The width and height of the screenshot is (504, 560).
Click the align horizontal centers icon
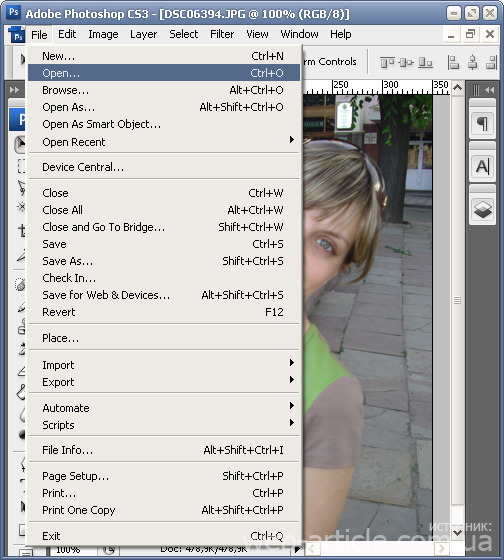(x=473, y=62)
